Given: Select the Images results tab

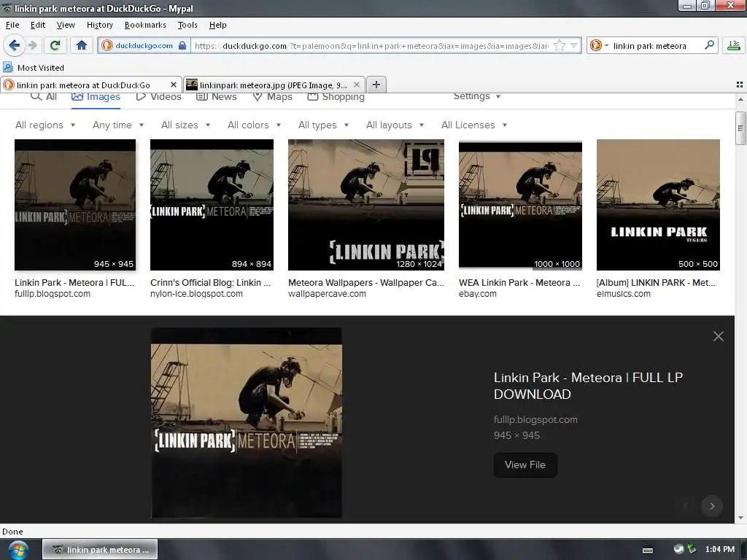Looking at the screenshot, I should click(96, 97).
